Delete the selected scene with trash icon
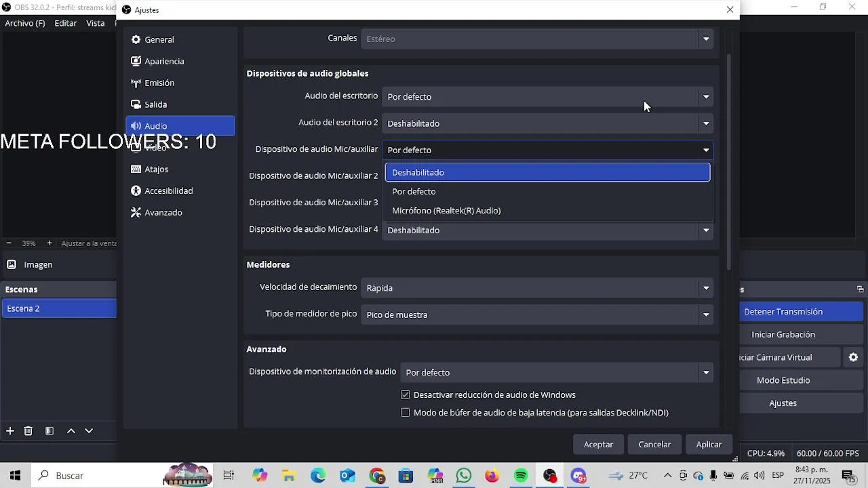Image resolution: width=868 pixels, height=488 pixels. point(28,431)
